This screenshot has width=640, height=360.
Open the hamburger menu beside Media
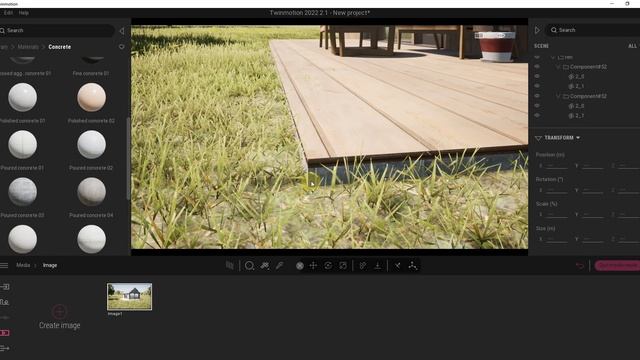(4, 265)
